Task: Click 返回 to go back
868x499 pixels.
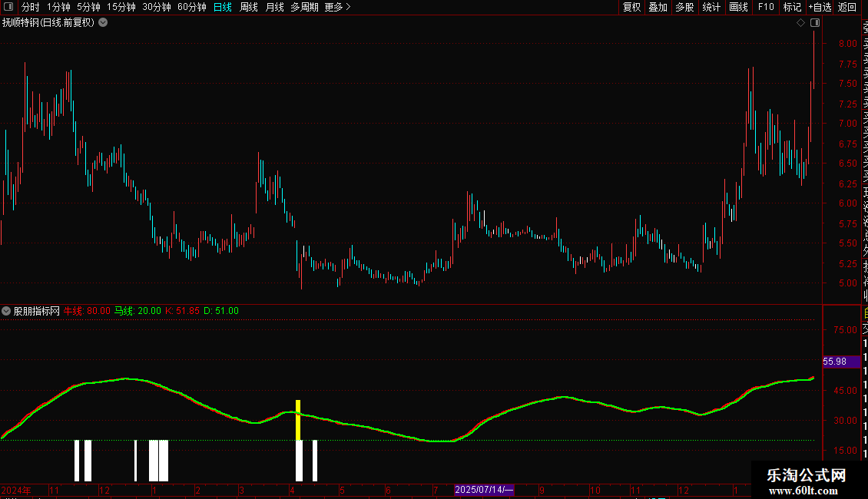Action: (x=847, y=7)
